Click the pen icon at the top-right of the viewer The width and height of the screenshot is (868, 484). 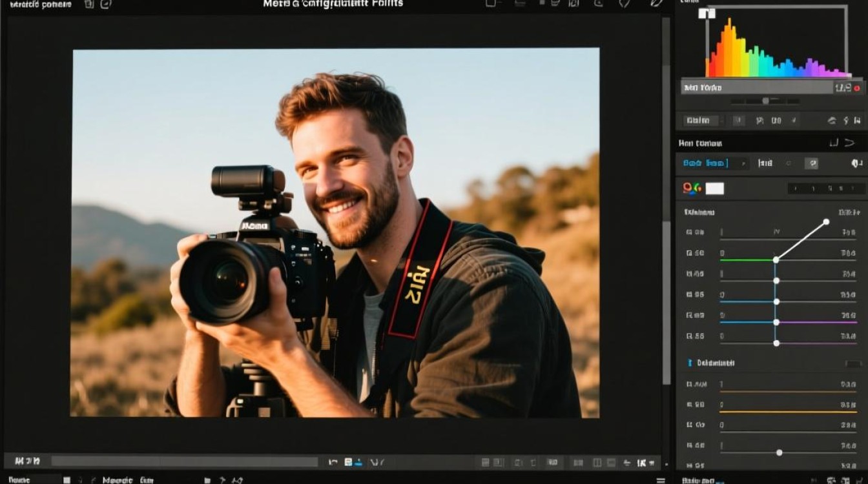(x=656, y=4)
